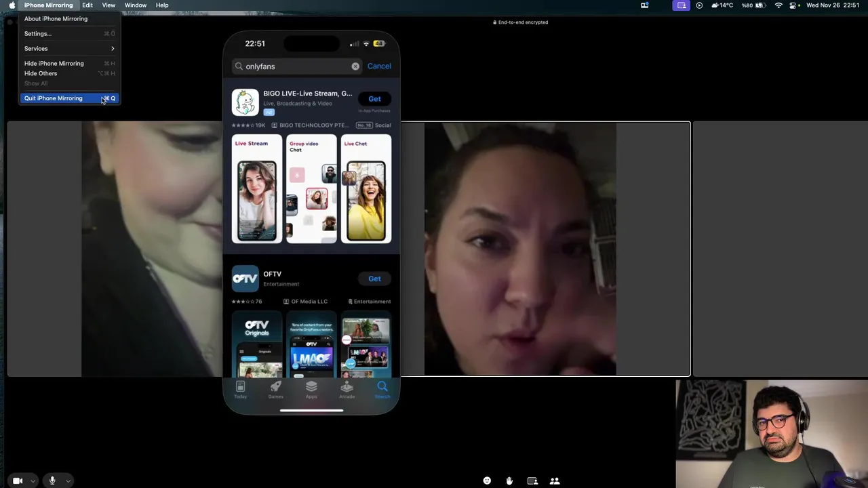Tap Cancel next to the search field
The height and width of the screenshot is (488, 868).
pyautogui.click(x=379, y=66)
